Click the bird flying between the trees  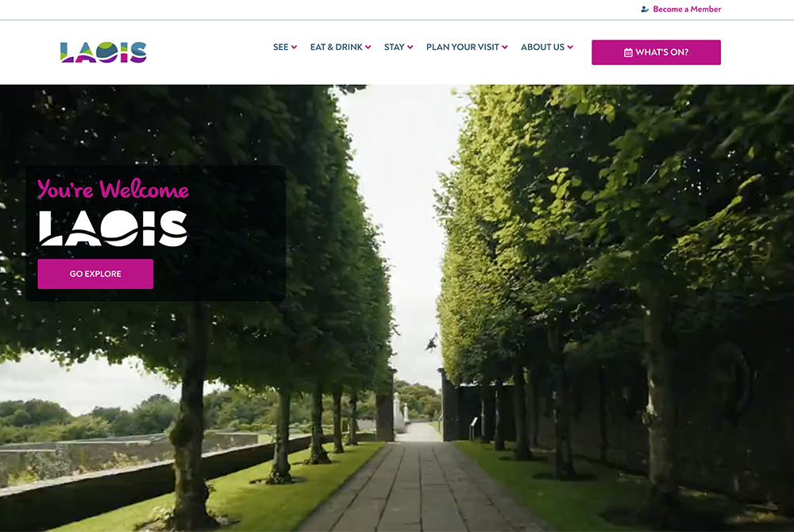(x=431, y=343)
